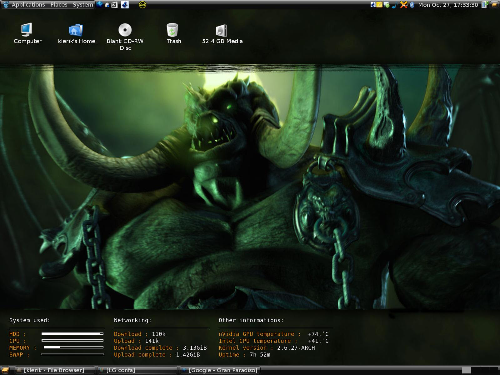The width and height of the screenshot is (500, 375).
Task: Click the Bluetooth tray icon
Action: pos(412,5)
